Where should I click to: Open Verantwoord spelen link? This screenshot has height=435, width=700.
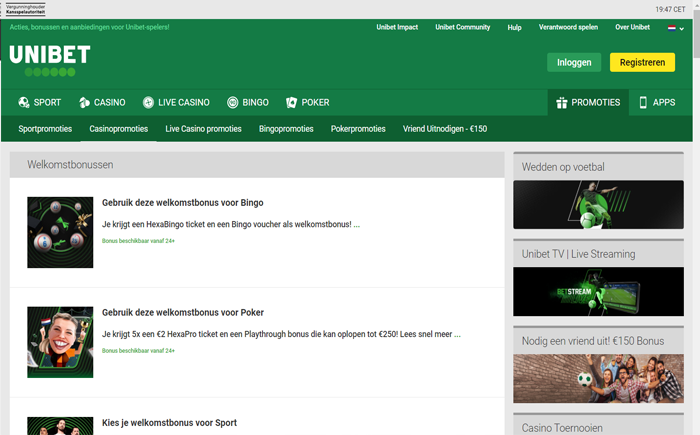coord(568,27)
